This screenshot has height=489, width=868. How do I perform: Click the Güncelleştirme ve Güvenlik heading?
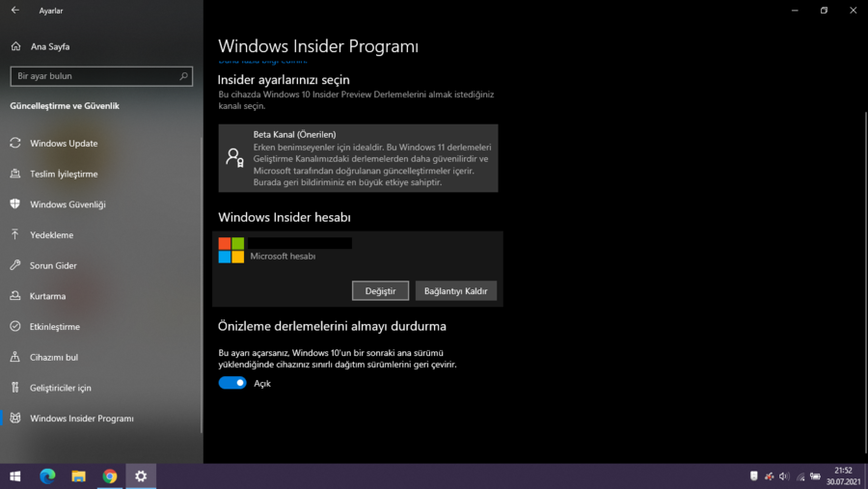[65, 106]
